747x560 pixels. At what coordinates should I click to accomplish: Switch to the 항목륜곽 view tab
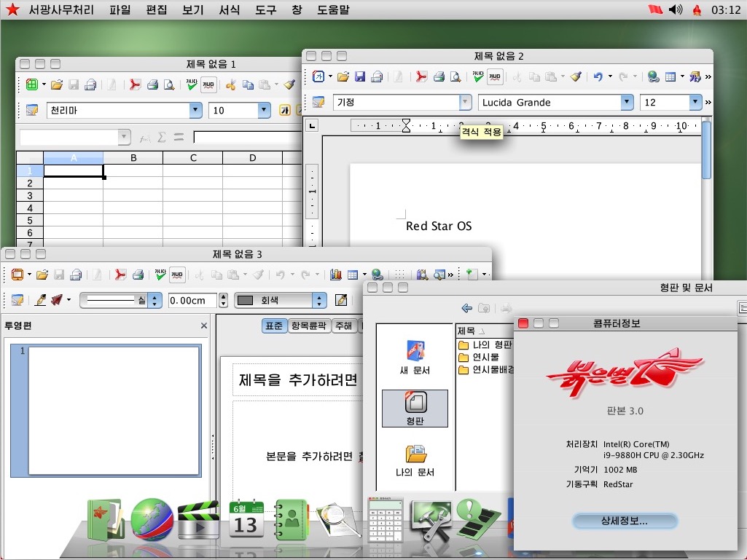point(309,326)
